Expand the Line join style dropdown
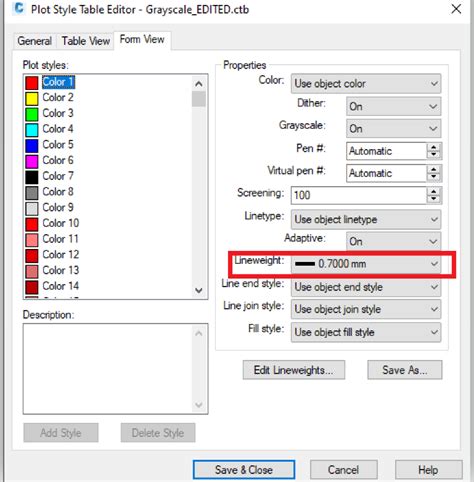474x482 pixels. (x=366, y=309)
